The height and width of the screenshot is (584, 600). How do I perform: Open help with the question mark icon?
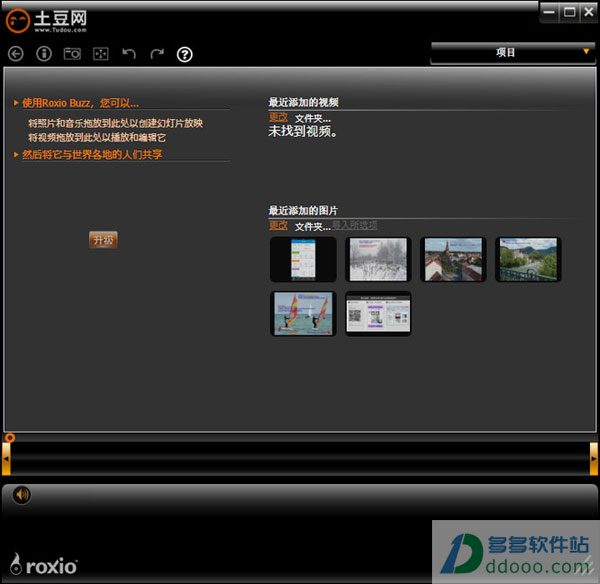click(184, 54)
